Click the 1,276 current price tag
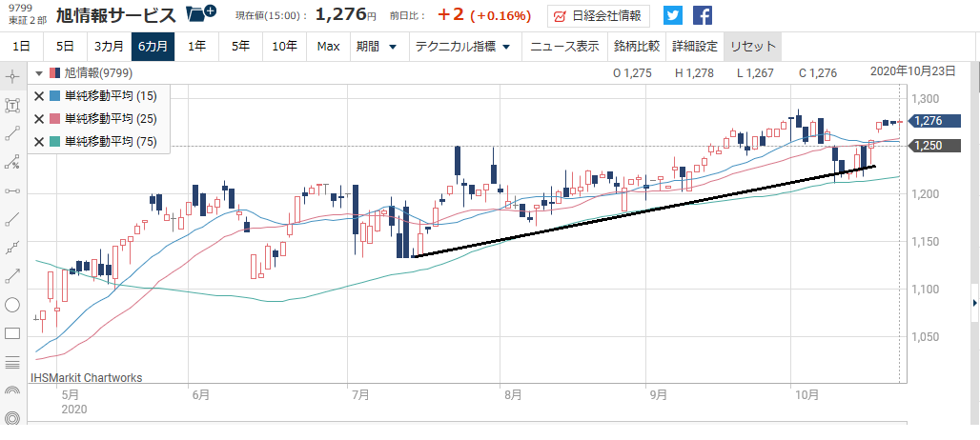Image resolution: width=980 pixels, height=440 pixels. click(932, 121)
